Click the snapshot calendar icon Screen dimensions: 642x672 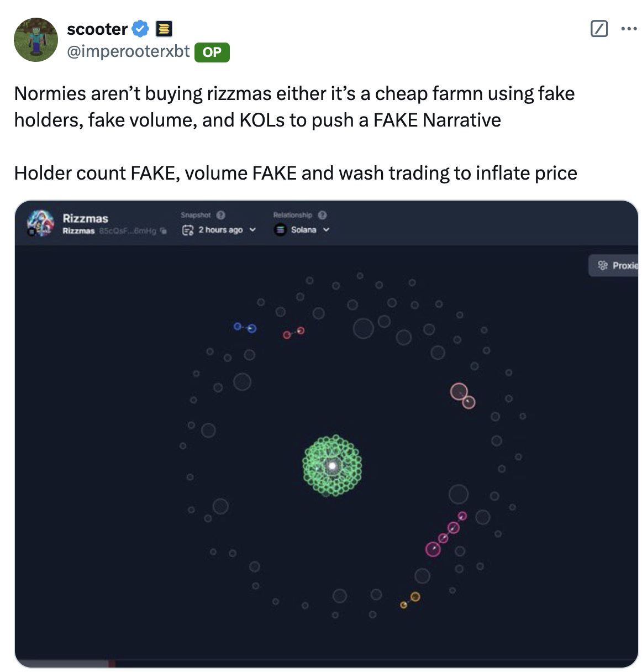coord(188,230)
